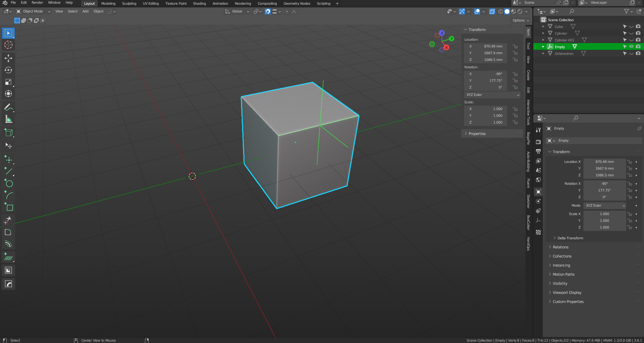Viewport: 644px width, 343px height.
Task: Select the Octahedron object in outliner
Action: (564, 54)
